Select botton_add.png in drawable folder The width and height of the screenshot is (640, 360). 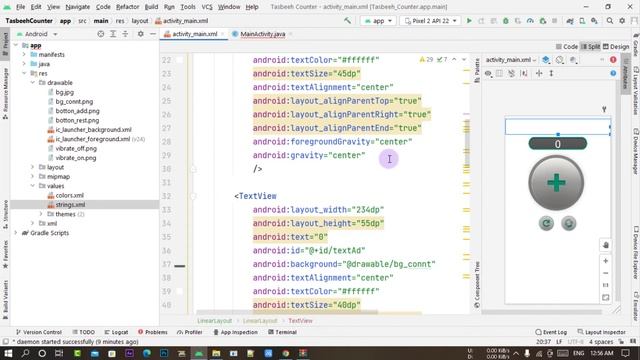coord(78,111)
